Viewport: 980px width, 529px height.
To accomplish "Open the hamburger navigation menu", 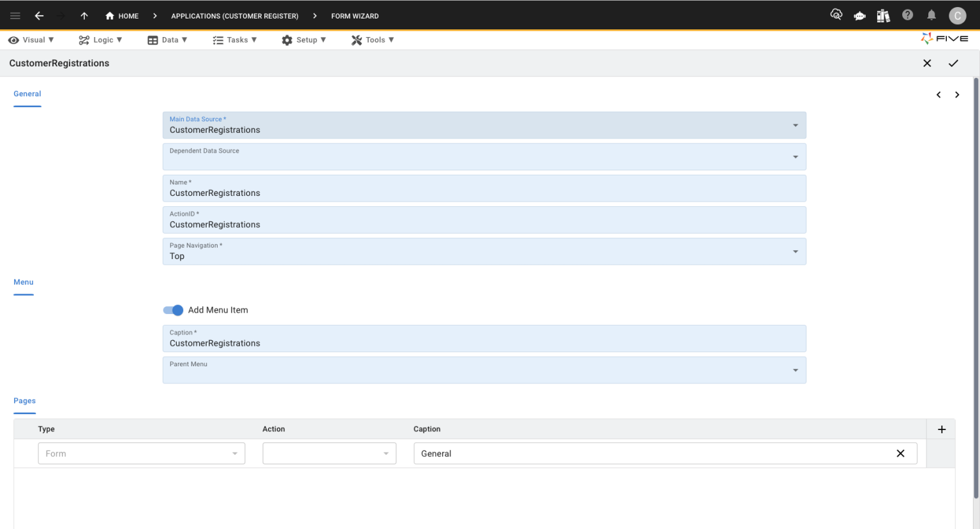I will tap(15, 16).
